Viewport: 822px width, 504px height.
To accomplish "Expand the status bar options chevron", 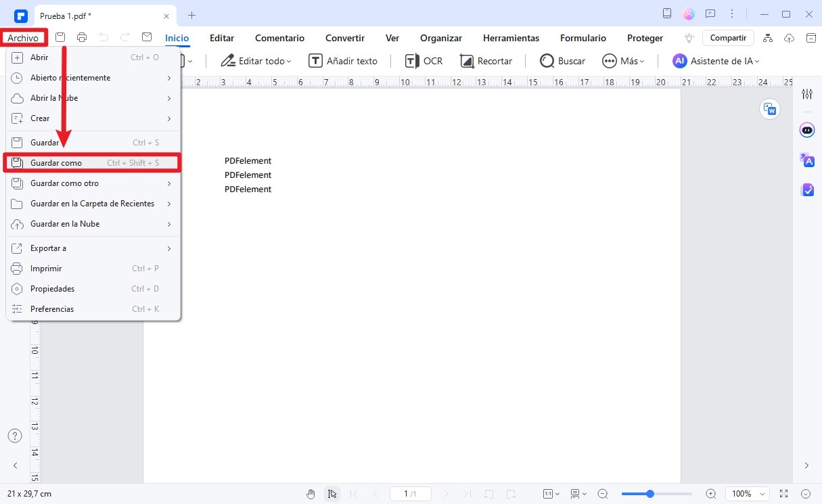I will tap(806, 494).
